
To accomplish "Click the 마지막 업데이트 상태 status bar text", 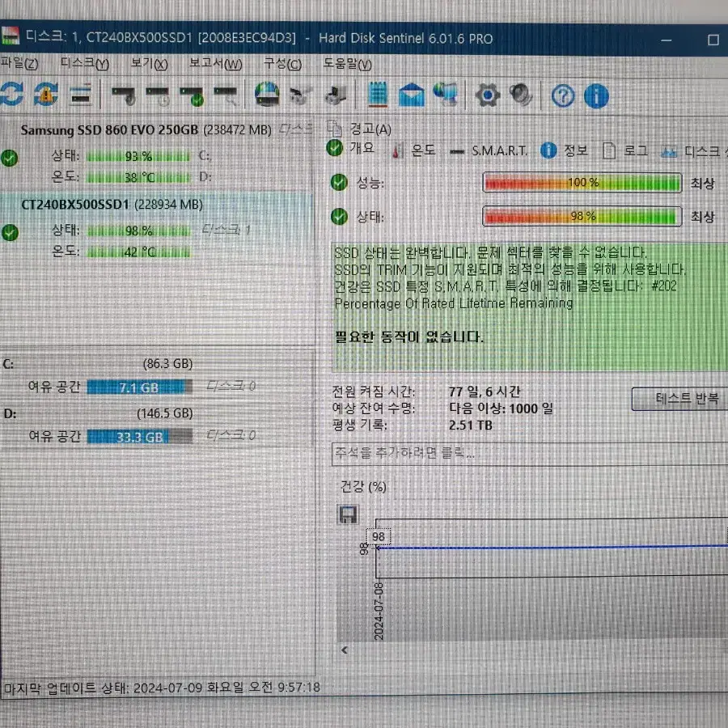I will coord(162,687).
